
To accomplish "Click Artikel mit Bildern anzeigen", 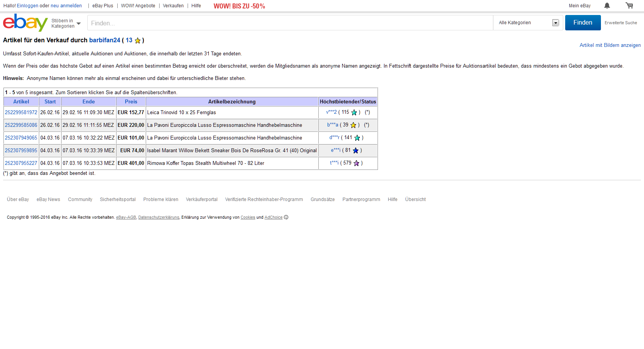I will tap(610, 45).
